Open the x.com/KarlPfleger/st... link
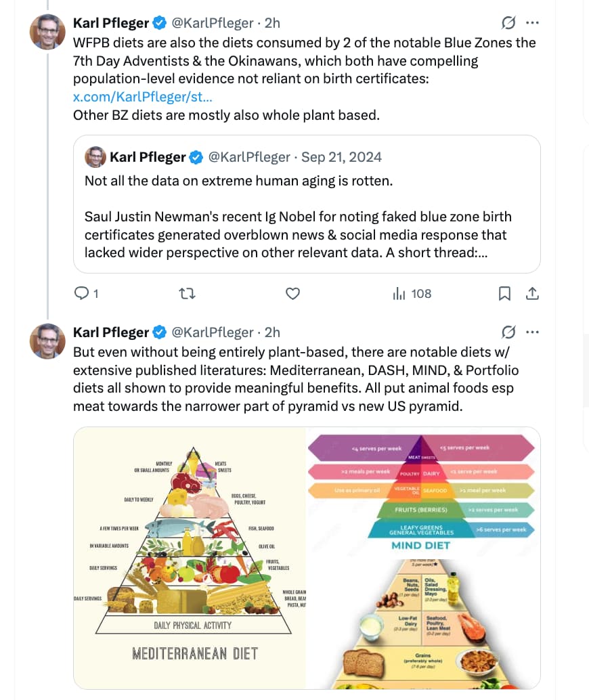Screen dimensions: 589x700 [143, 97]
